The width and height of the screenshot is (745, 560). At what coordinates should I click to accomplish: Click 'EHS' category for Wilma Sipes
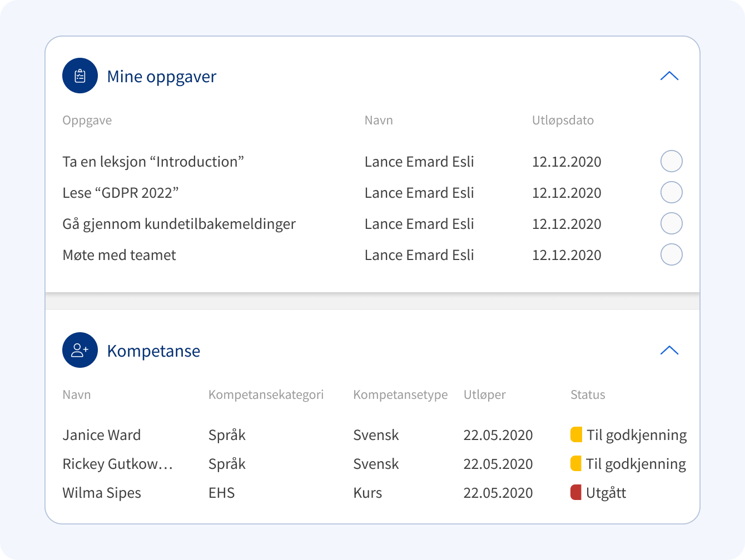point(222,493)
